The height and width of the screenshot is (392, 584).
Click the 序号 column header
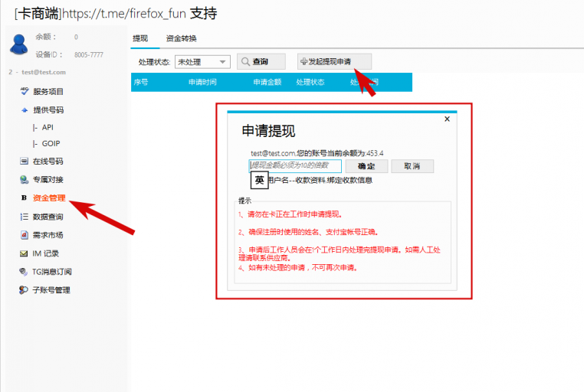click(x=141, y=82)
